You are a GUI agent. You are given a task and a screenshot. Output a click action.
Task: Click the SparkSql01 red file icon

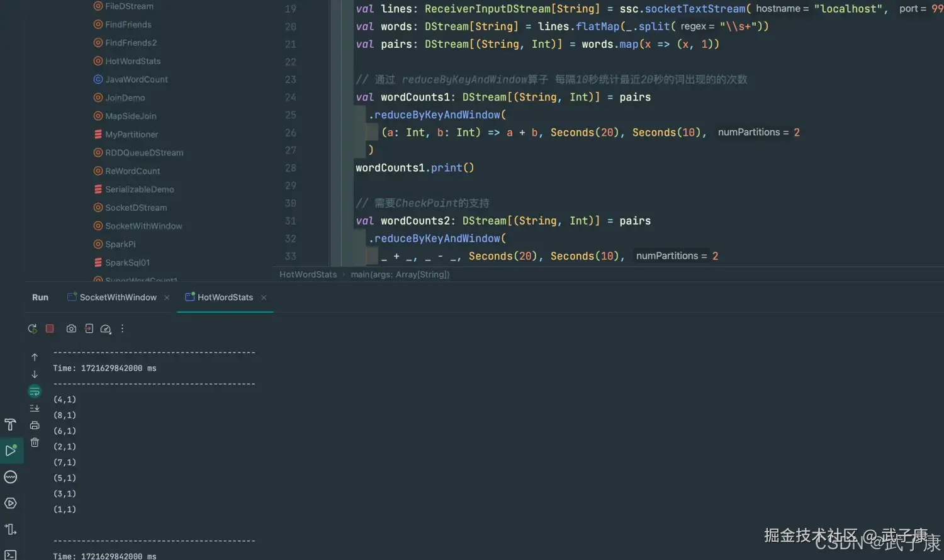[x=98, y=262]
